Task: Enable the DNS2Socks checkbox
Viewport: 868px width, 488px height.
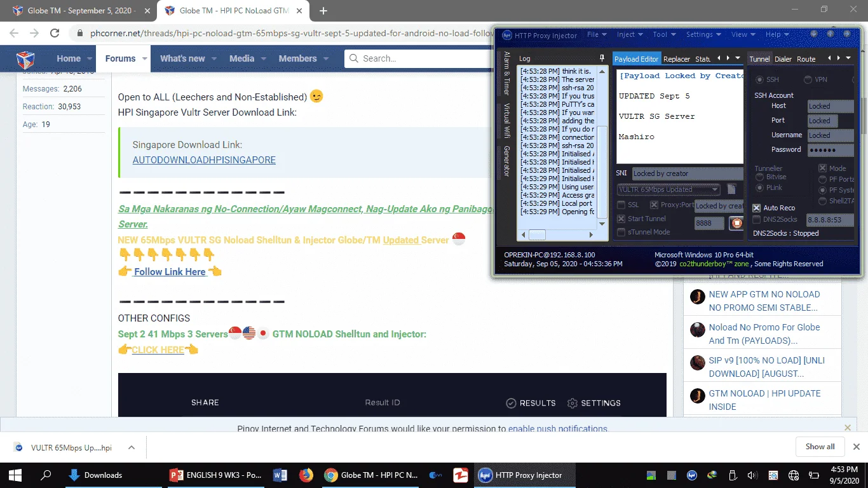Action: (756, 219)
